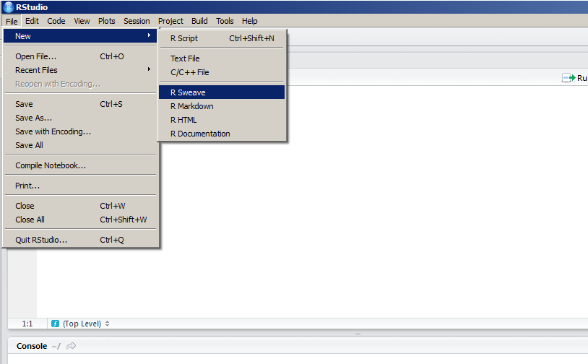Screen dimensions: 588x364
Task: Click the console working directory arrow icon
Action: [x=71, y=347]
